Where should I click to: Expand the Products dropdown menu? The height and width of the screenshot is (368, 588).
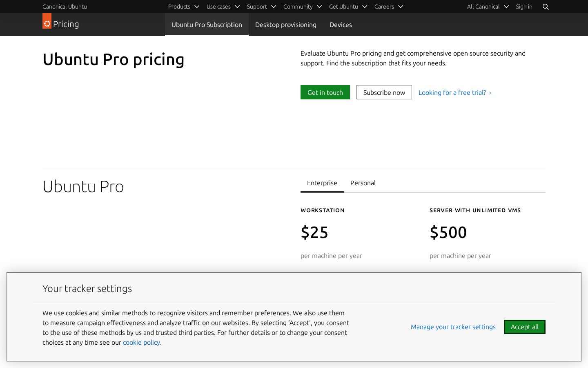[184, 7]
